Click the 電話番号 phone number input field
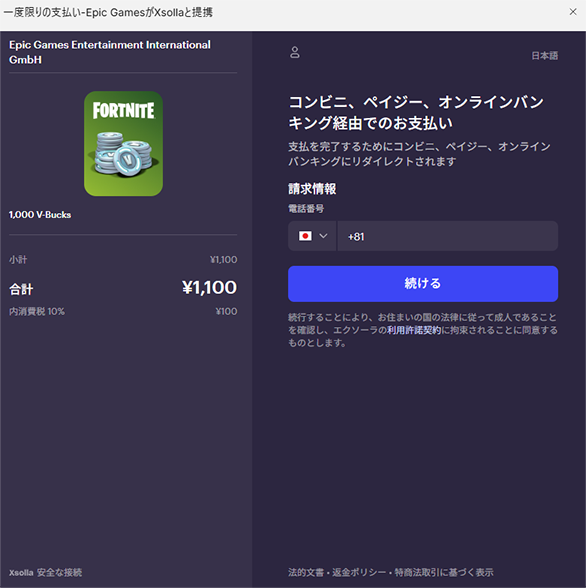Viewport: 586px width, 588px height. pyautogui.click(x=448, y=236)
